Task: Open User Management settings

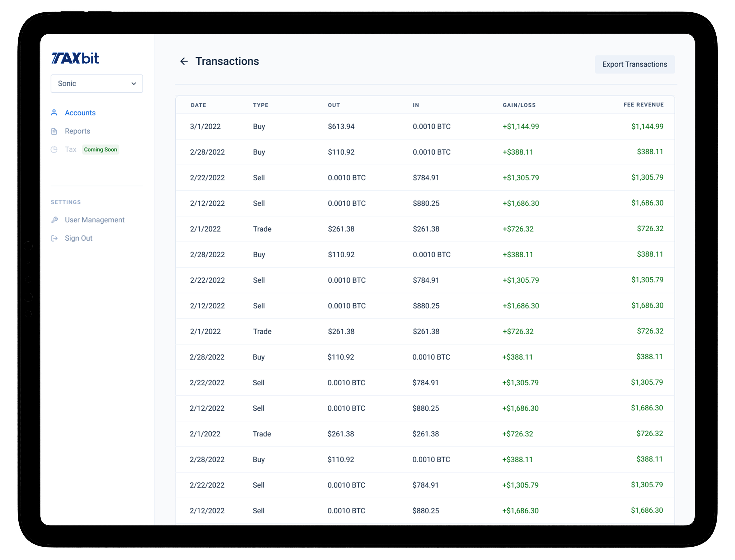Action: [95, 220]
